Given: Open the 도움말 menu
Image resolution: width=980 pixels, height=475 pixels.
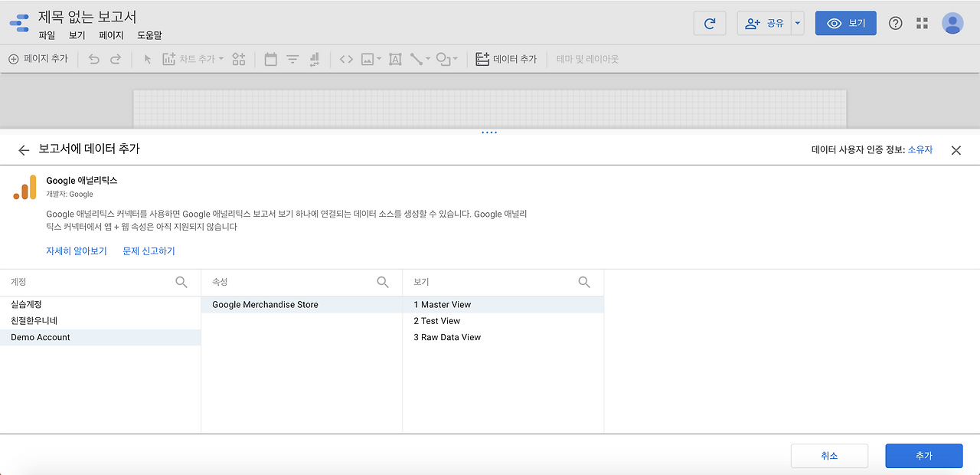Looking at the screenshot, I should point(149,35).
